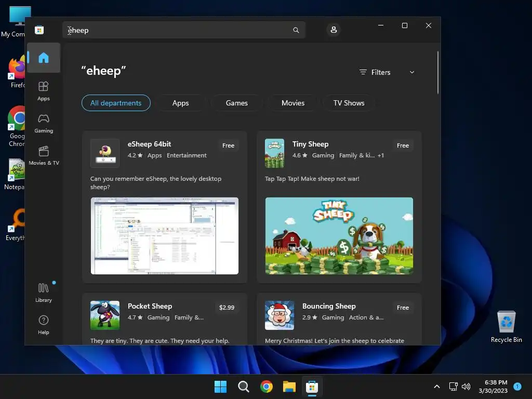Screen dimensions: 532x399
Task: Click the search magnifier in the search box
Action: [296, 30]
